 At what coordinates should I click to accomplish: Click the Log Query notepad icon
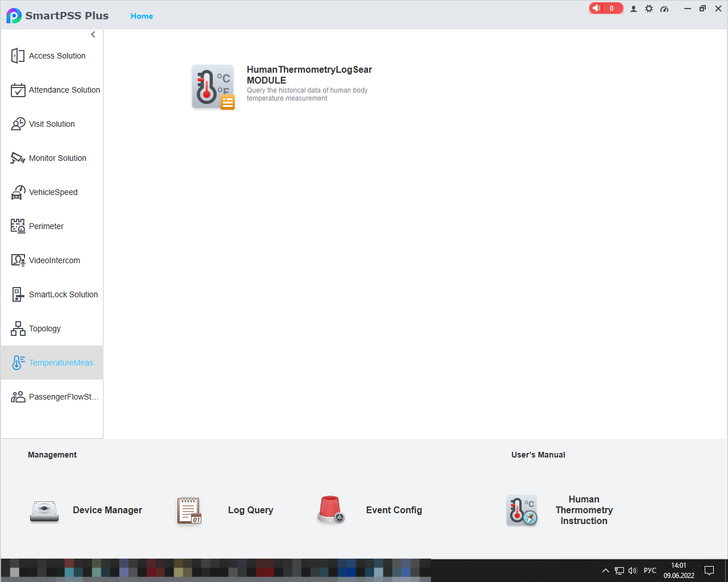[x=189, y=510]
